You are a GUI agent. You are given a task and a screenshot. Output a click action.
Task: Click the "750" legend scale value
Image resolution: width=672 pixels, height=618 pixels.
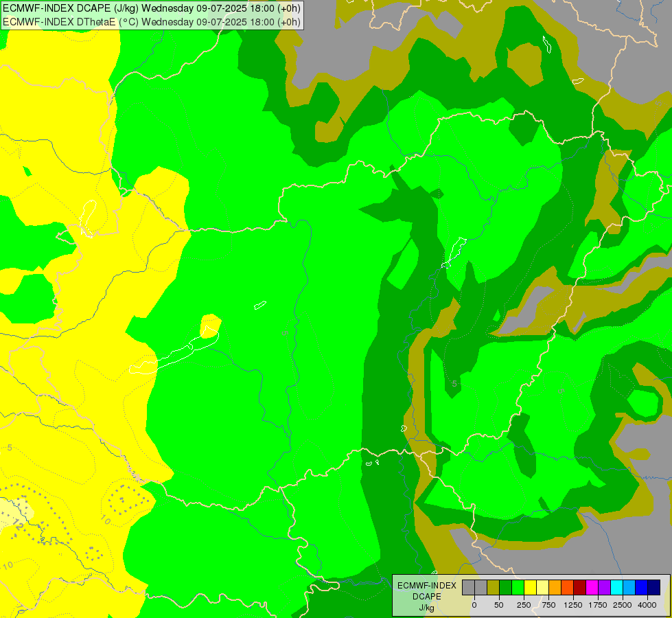pos(548,605)
